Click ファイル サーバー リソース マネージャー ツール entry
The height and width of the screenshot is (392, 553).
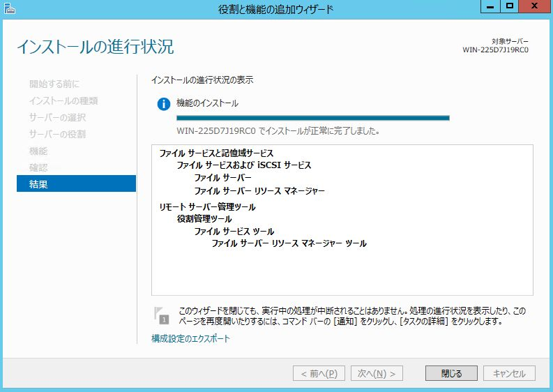pyautogui.click(x=289, y=243)
